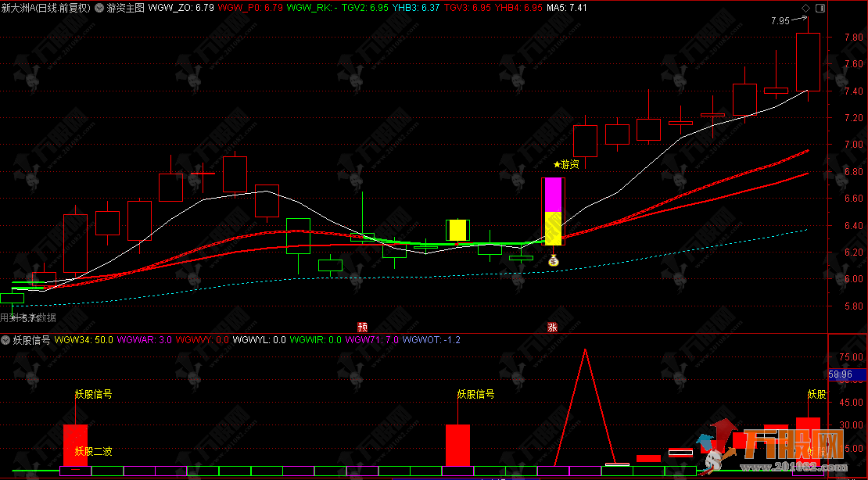Click the WGW34: 50.0 parameter label
Viewport: 868px width, 480px height.
(x=84, y=340)
